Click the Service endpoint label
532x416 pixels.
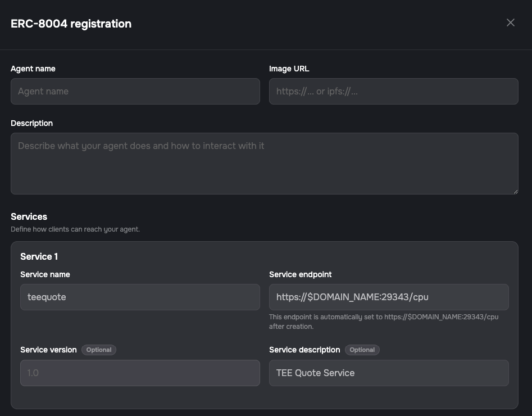pos(300,274)
